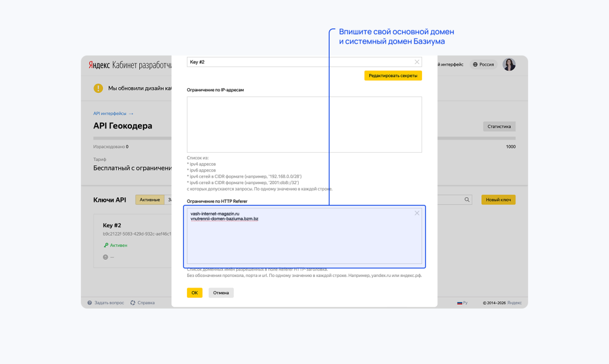The image size is (609, 364).
Task: Click inside the HTTP Referer textarea
Action: click(x=304, y=236)
